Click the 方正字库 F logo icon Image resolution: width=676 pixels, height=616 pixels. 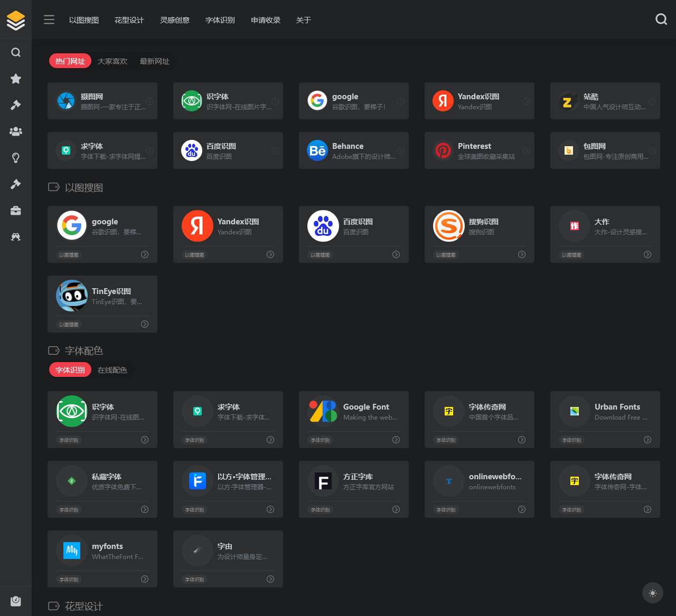pyautogui.click(x=323, y=481)
